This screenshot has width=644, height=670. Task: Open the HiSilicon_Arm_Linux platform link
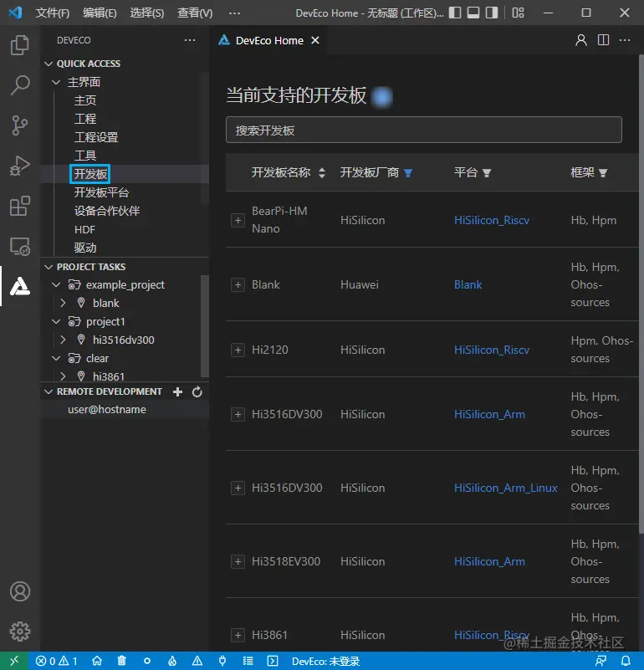505,488
